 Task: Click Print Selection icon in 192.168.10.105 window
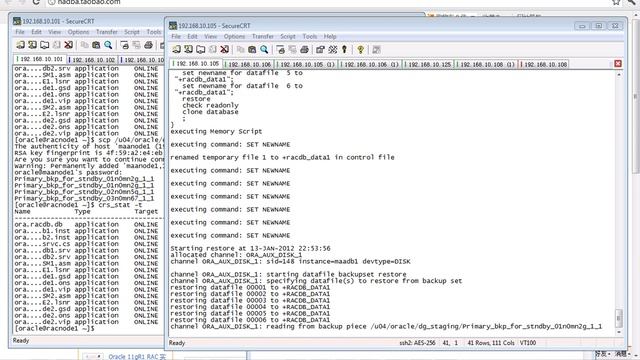click(293, 49)
